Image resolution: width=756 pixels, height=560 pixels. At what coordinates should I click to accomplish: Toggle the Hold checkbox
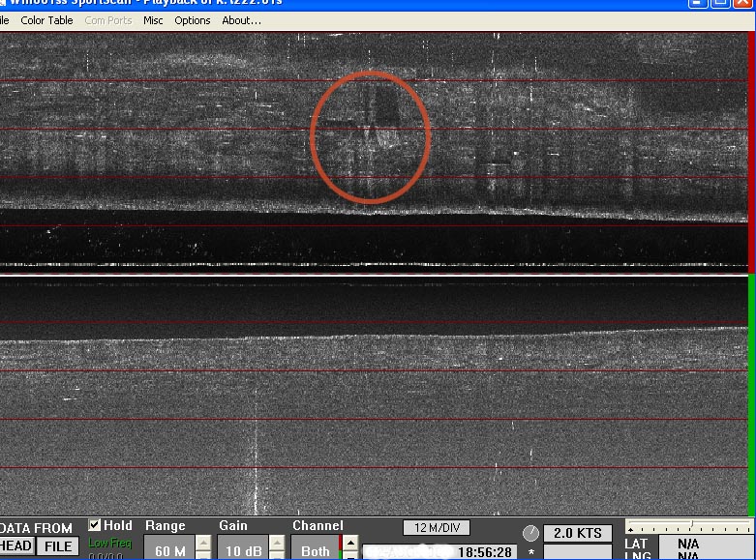[x=95, y=526]
